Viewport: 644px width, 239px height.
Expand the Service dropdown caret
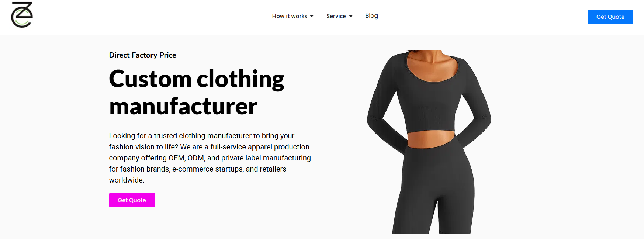pyautogui.click(x=351, y=16)
